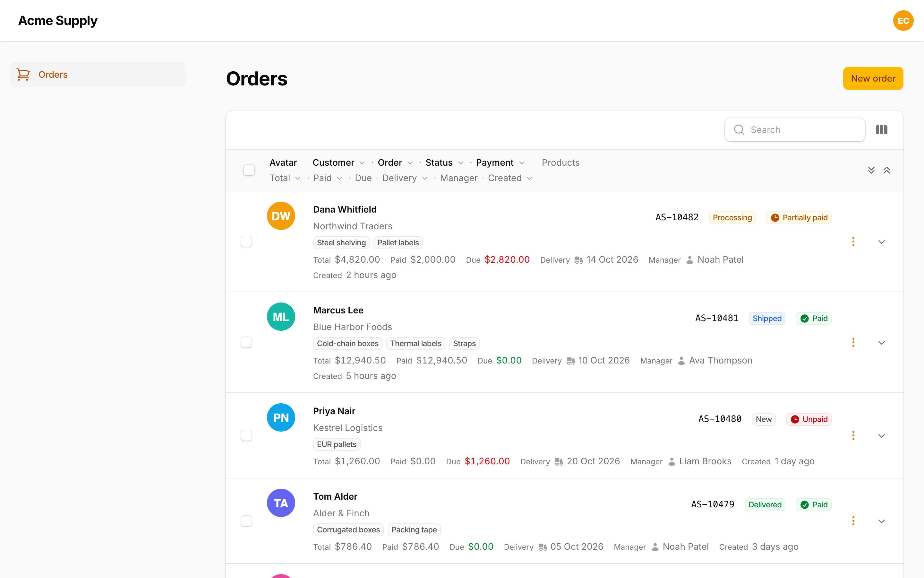
Task: Open actions menu for Priya Nair order
Action: [x=853, y=435]
